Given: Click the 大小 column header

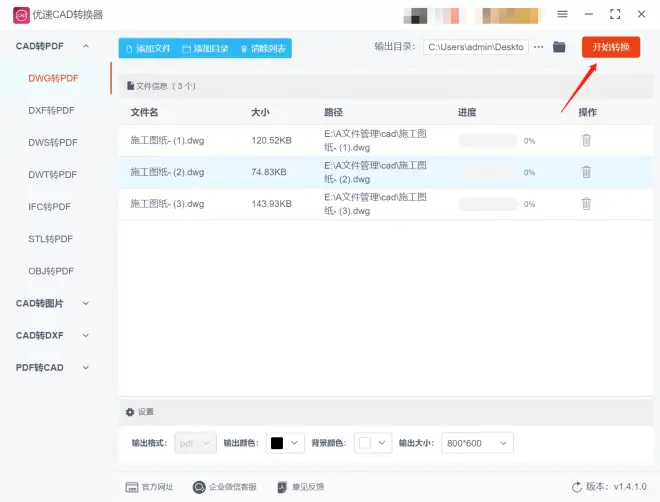Looking at the screenshot, I should [x=260, y=112].
